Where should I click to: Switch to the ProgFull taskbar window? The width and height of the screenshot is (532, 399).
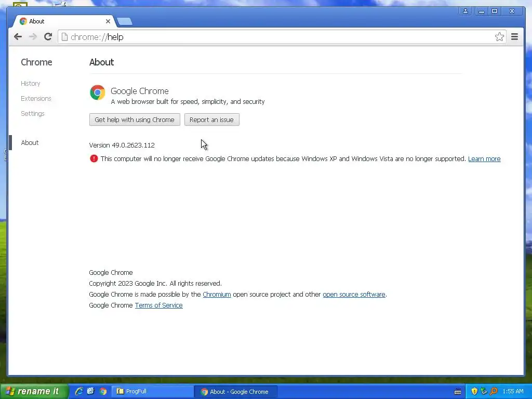[x=152, y=391]
